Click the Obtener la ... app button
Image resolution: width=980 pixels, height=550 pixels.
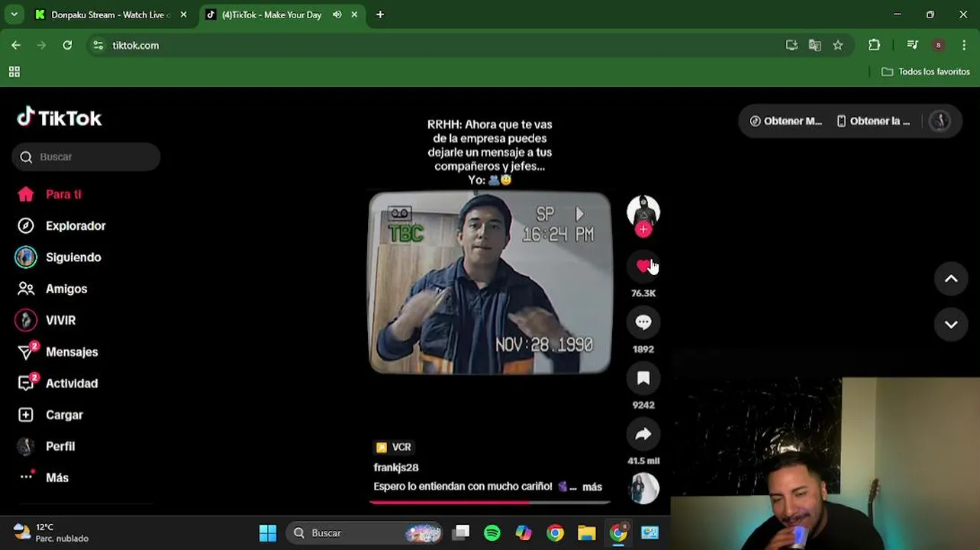click(x=873, y=121)
